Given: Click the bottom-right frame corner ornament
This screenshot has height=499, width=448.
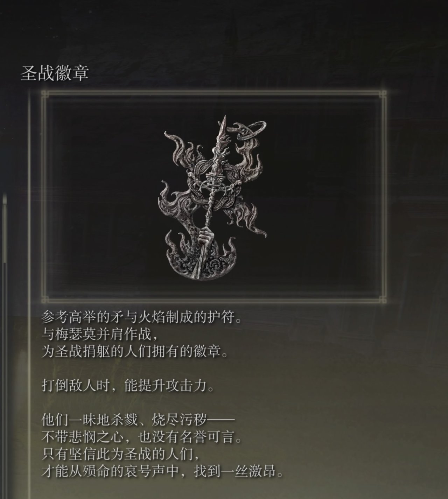Looking at the screenshot, I should 384,300.
